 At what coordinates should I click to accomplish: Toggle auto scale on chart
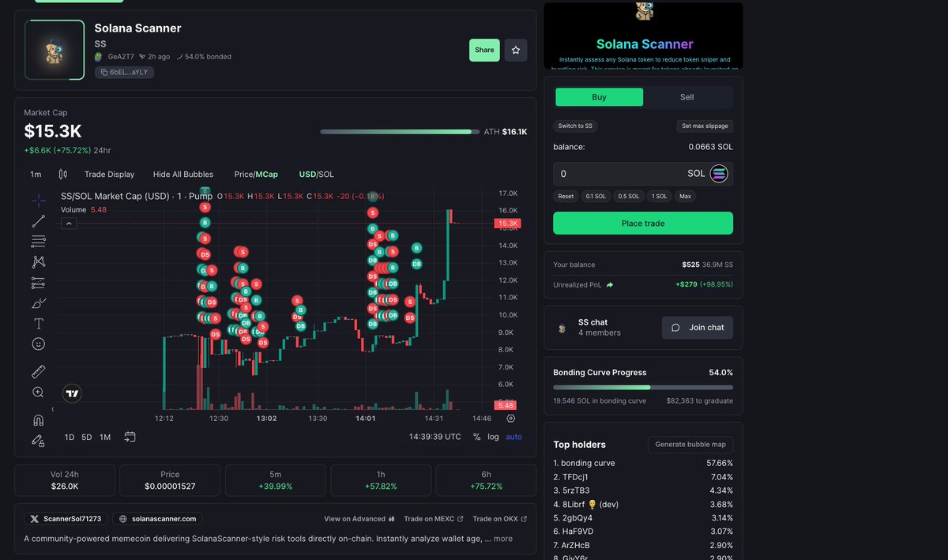pos(513,437)
